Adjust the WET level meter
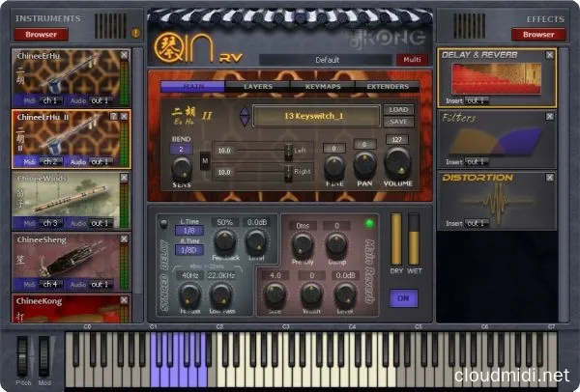580x392 pixels. pyautogui.click(x=414, y=238)
